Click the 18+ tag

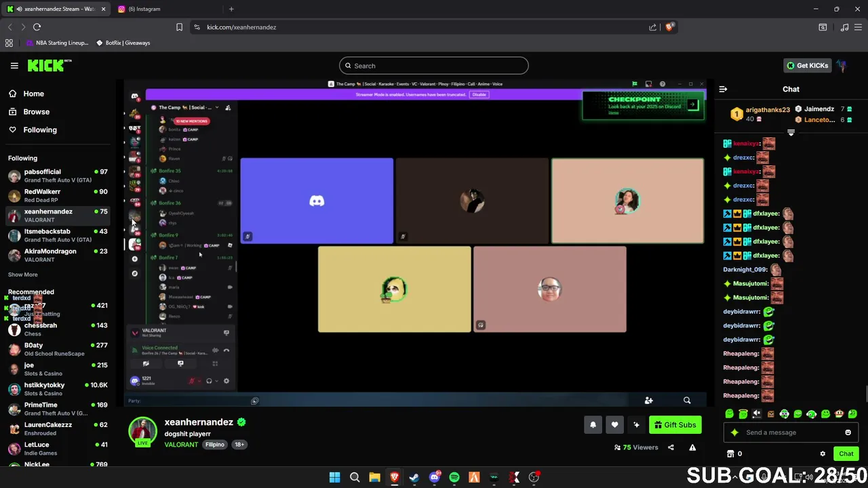point(239,445)
